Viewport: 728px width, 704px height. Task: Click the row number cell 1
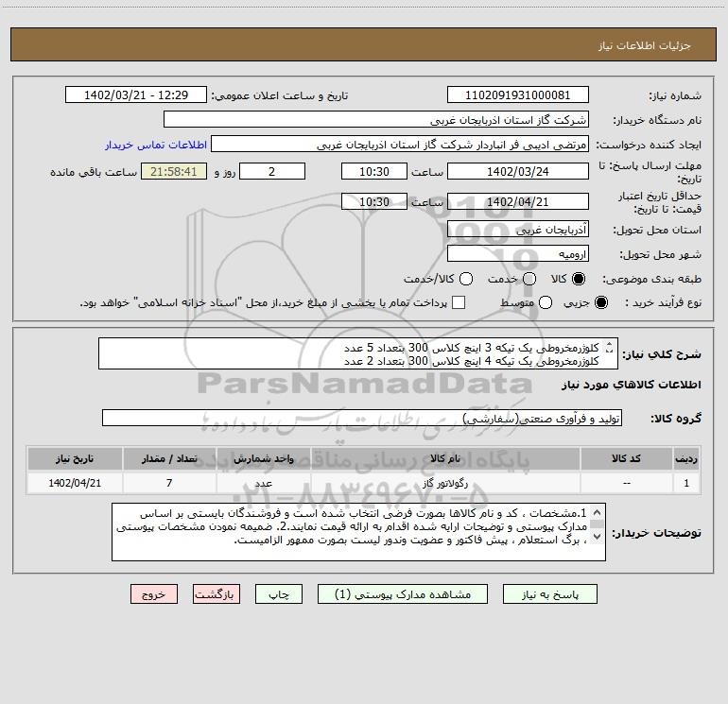pyautogui.click(x=686, y=483)
